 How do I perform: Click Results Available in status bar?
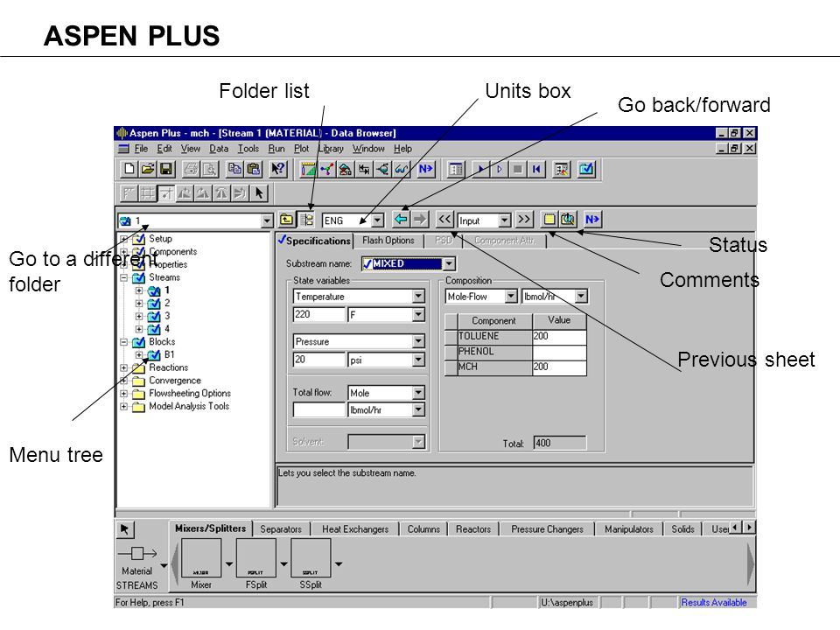click(714, 603)
